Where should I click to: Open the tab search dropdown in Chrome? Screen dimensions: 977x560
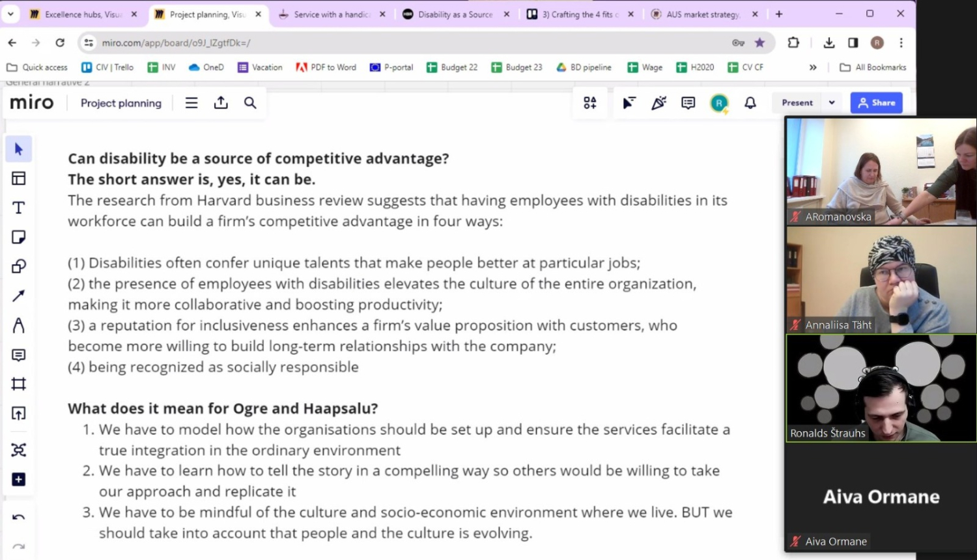(x=10, y=14)
